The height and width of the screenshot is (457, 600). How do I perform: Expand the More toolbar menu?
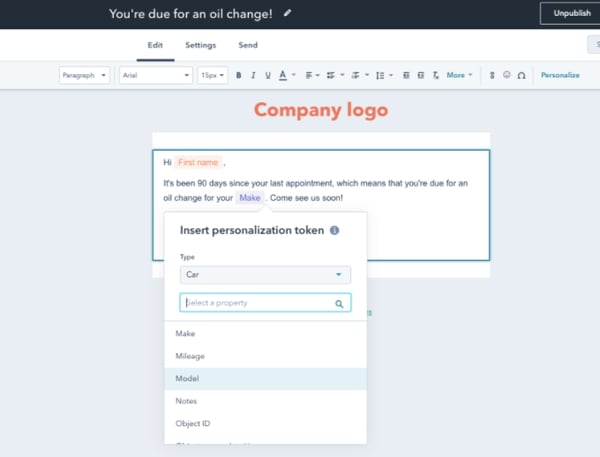(459, 75)
